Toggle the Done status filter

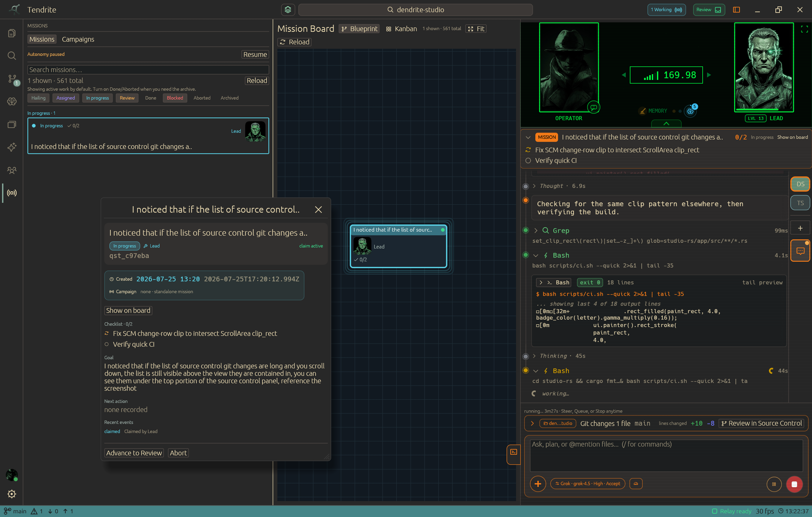[x=151, y=98]
